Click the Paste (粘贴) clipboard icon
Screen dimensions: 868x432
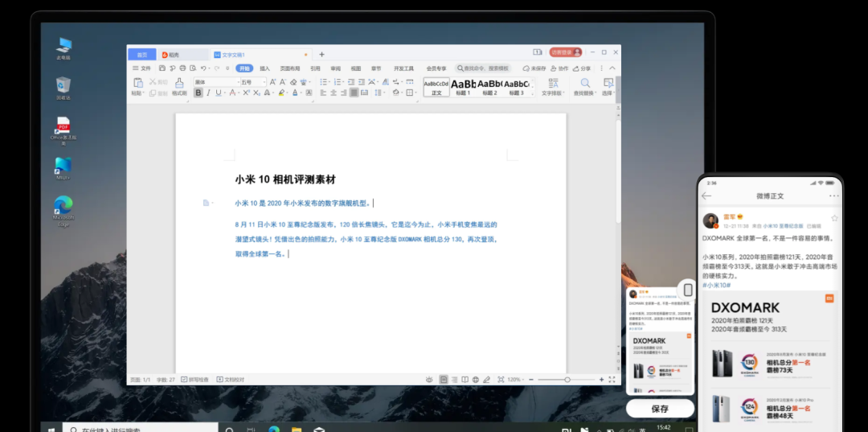coord(138,83)
